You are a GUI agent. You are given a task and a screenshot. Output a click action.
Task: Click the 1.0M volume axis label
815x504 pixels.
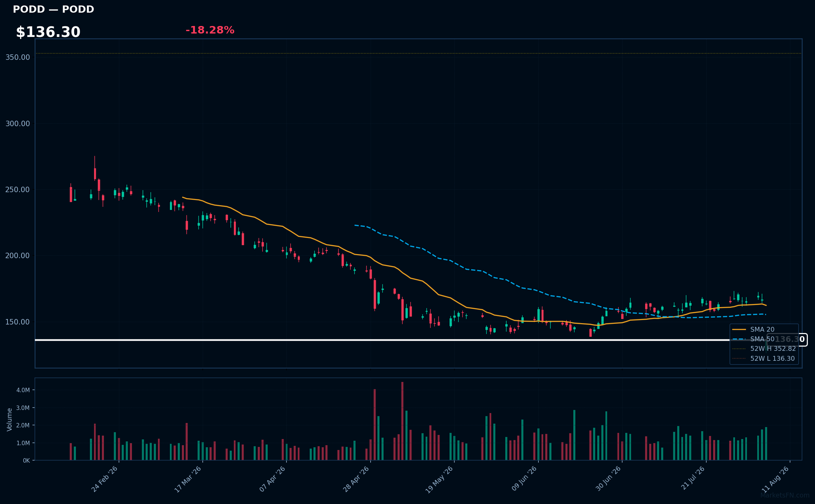click(23, 443)
